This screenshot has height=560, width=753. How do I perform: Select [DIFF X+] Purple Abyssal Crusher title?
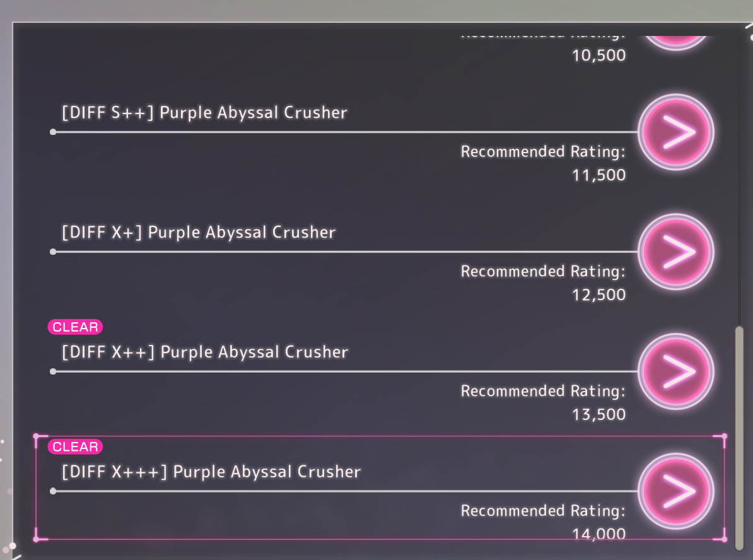point(198,233)
